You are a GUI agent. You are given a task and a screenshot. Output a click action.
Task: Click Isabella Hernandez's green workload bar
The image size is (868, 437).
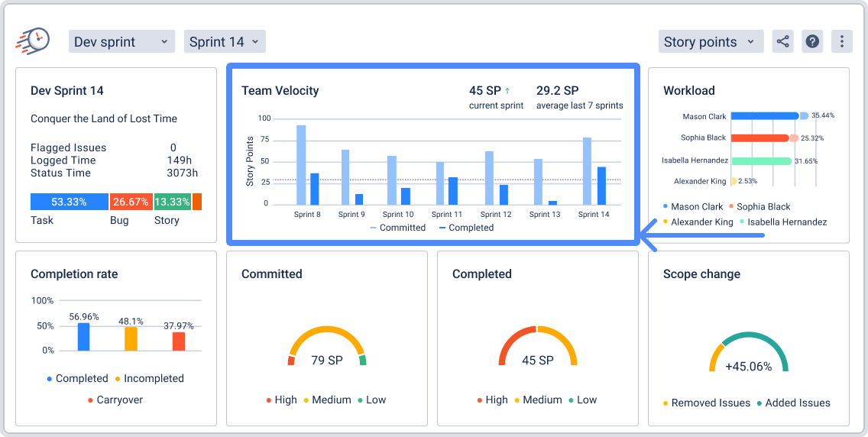point(760,161)
